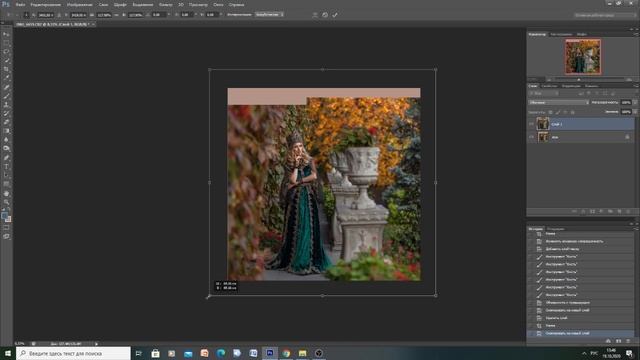
Task: Add layer mask from Layers panel bottom
Action: [592, 211]
